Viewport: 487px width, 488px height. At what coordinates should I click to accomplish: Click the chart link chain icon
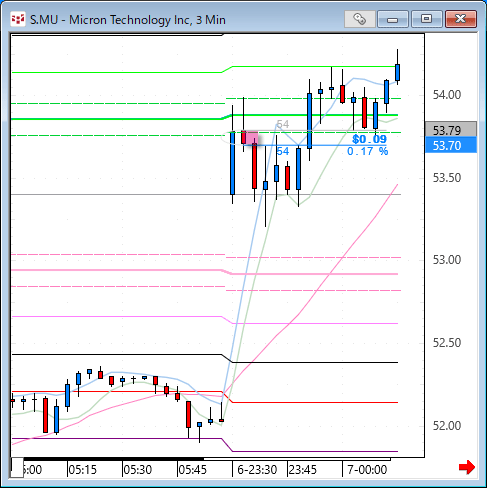pos(359,19)
